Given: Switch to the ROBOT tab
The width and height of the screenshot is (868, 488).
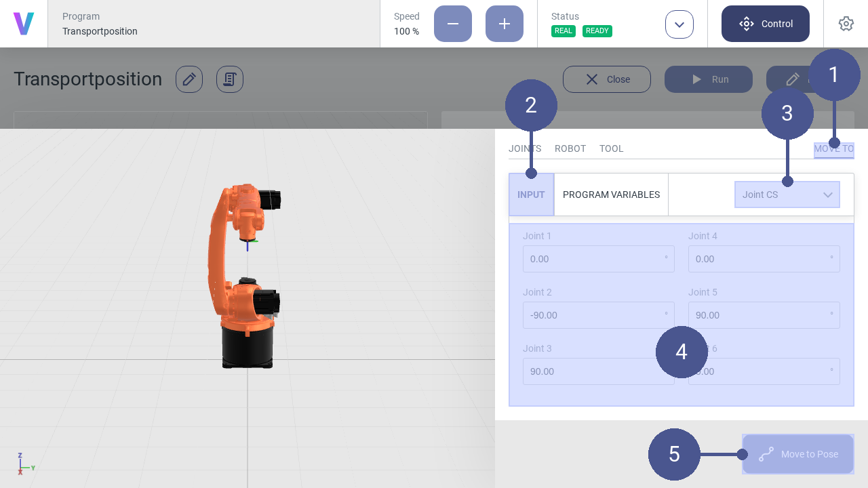Looking at the screenshot, I should [x=570, y=148].
